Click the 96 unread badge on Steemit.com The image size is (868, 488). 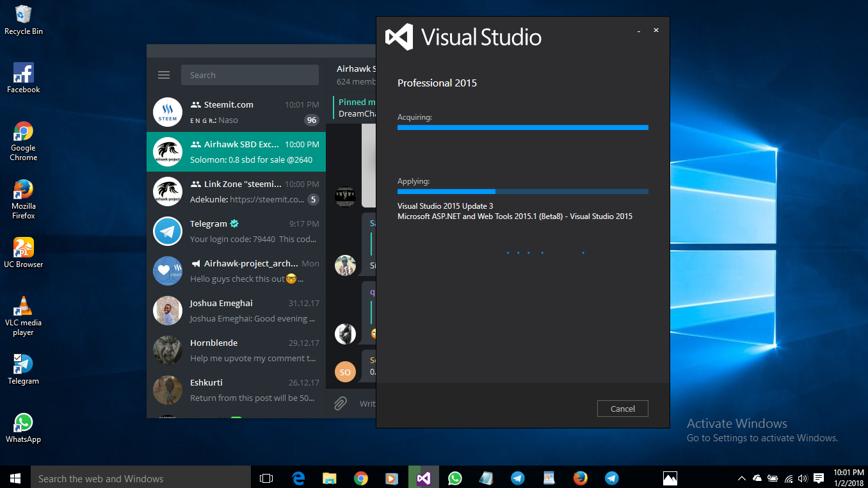coord(312,120)
